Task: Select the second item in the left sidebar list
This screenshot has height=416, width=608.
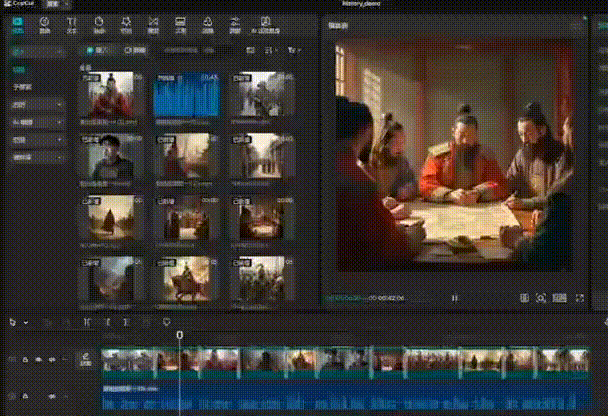Action: click(22, 87)
